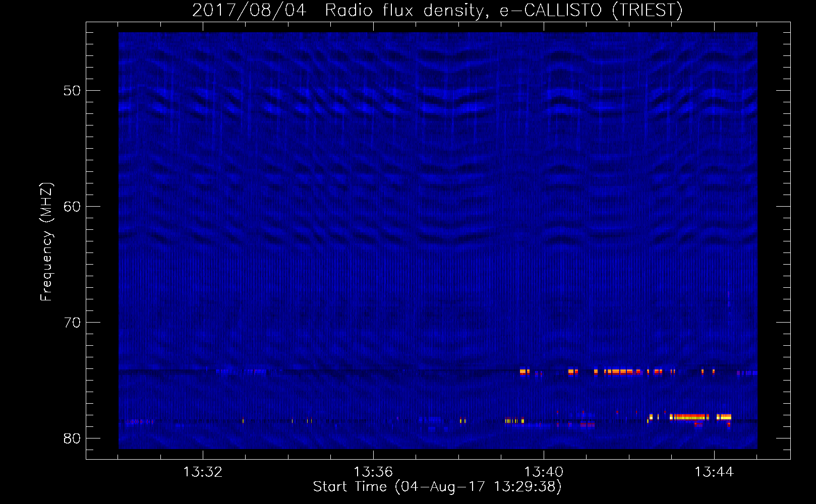Click the '80' frequency tick label

pyautogui.click(x=72, y=438)
